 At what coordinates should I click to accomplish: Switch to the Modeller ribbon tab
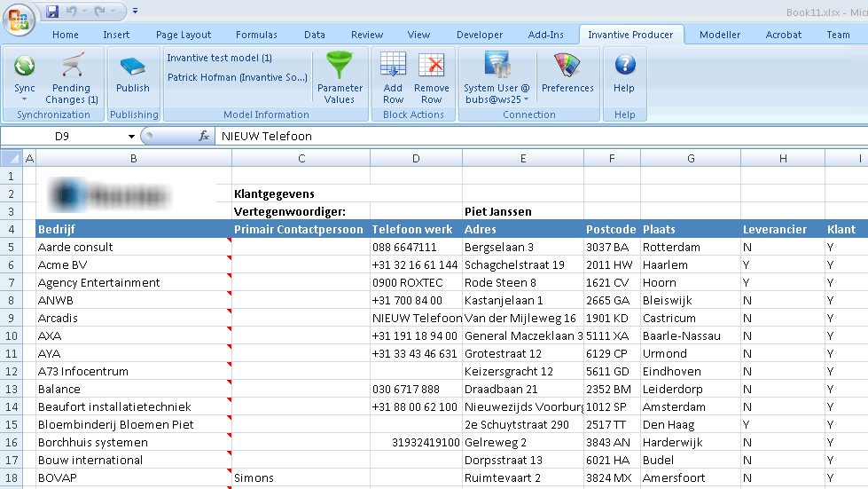pyautogui.click(x=720, y=35)
